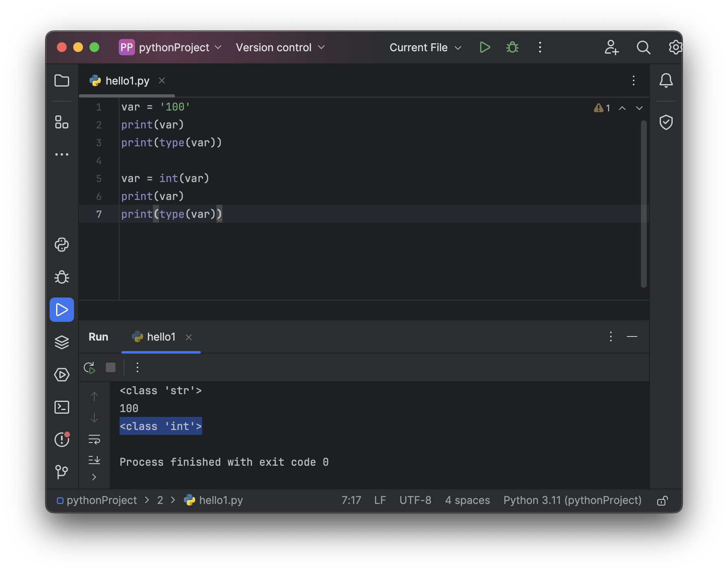Click Python 3.11 interpreter in status bar
728x573 pixels.
pyautogui.click(x=572, y=500)
